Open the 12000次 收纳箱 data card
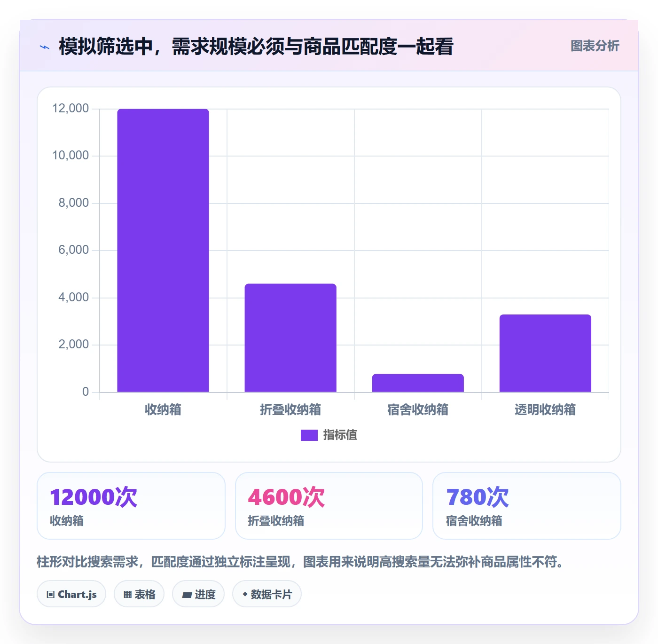The height and width of the screenshot is (644, 658). coord(131,506)
